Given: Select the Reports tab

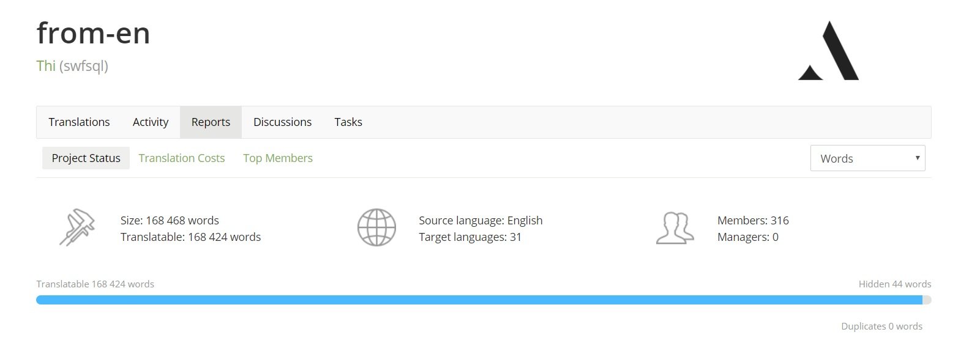Looking at the screenshot, I should pyautogui.click(x=211, y=122).
